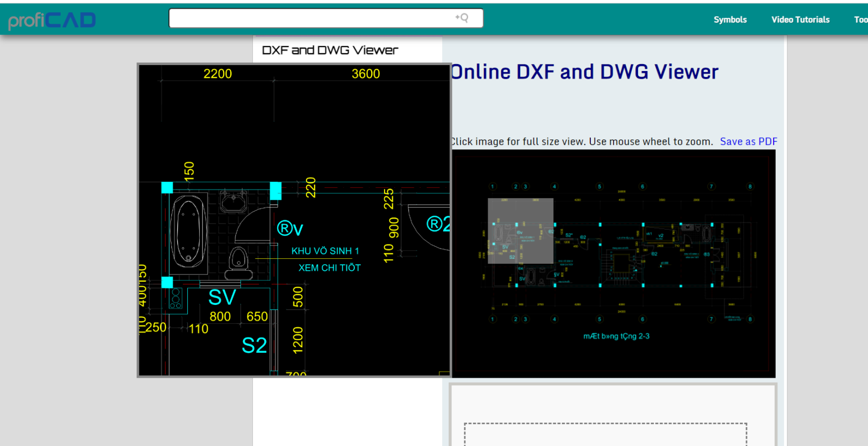Click grid axis marker 5 at top
Image resolution: width=868 pixels, height=446 pixels.
(599, 187)
